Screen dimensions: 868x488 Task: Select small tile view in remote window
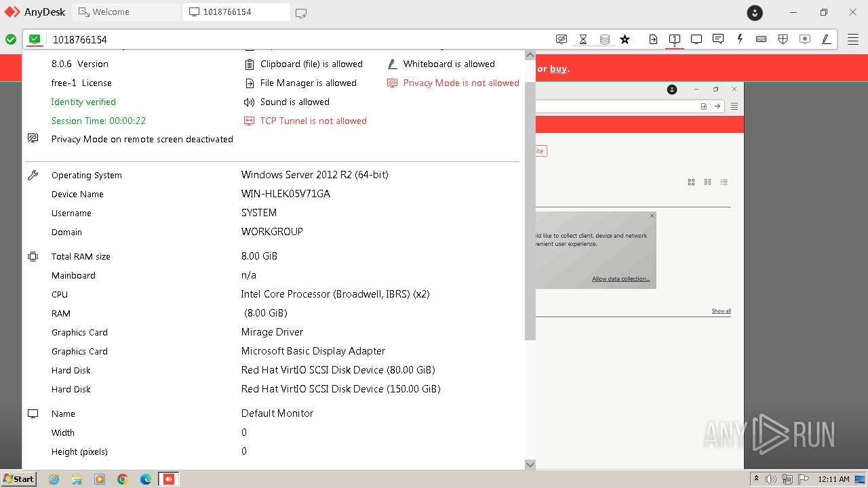708,182
